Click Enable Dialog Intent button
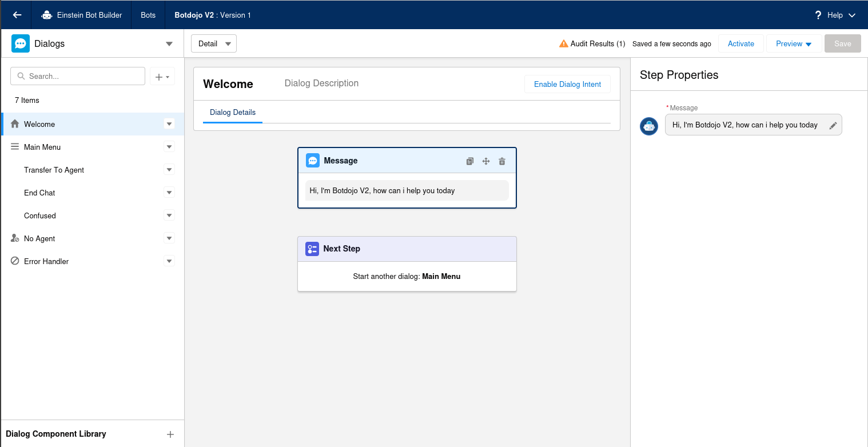The width and height of the screenshot is (868, 447). click(x=567, y=84)
